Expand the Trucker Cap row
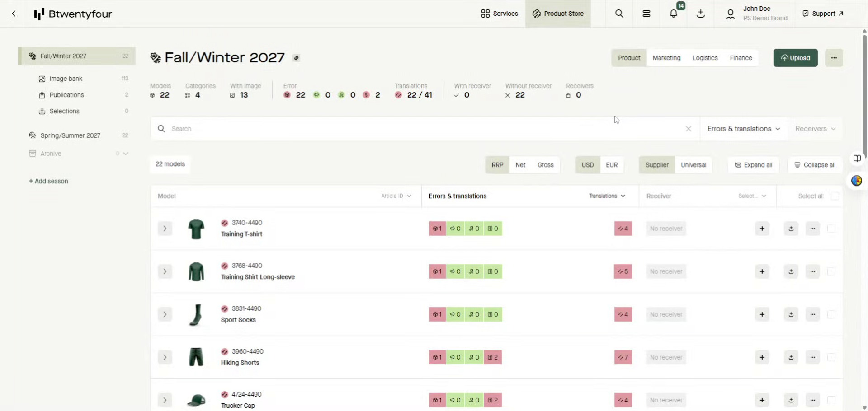 pos(165,400)
